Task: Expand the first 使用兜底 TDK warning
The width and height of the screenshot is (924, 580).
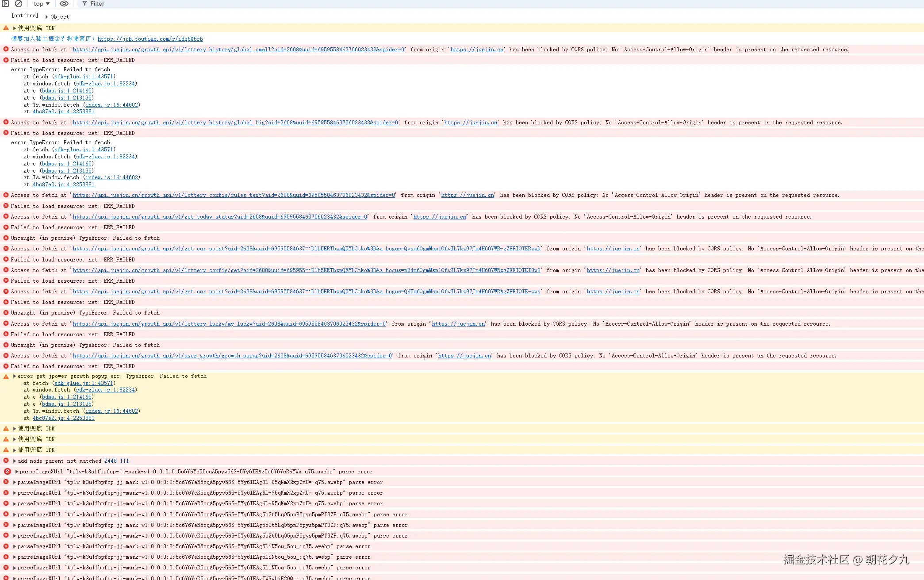Action: point(15,28)
